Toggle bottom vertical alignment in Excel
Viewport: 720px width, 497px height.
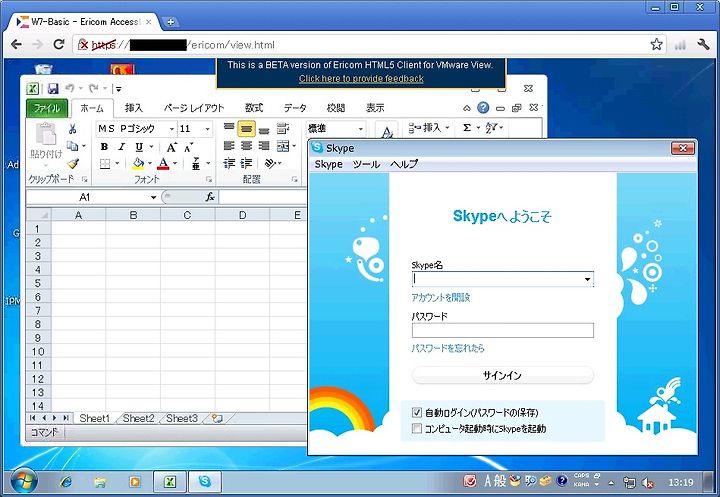coord(264,129)
